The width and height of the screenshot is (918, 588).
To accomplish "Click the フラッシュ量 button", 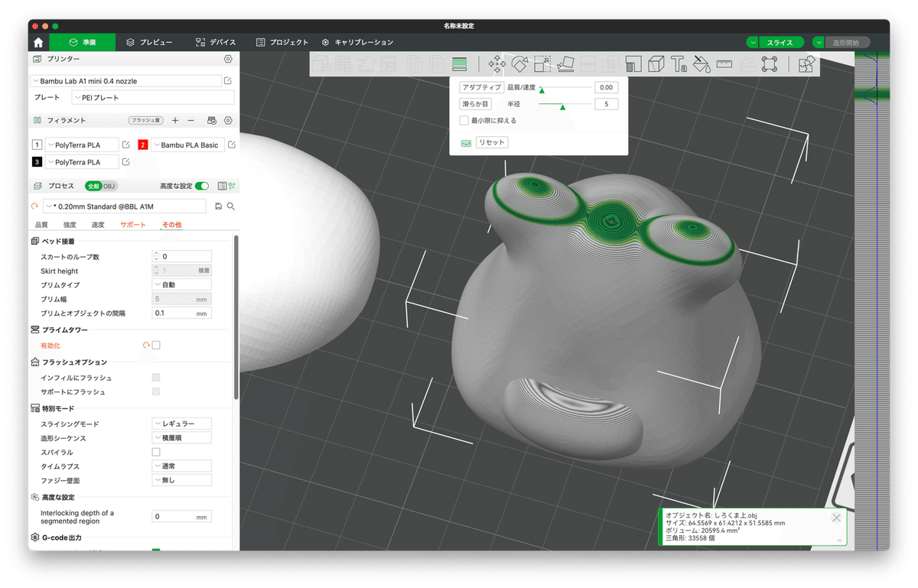I will (145, 120).
